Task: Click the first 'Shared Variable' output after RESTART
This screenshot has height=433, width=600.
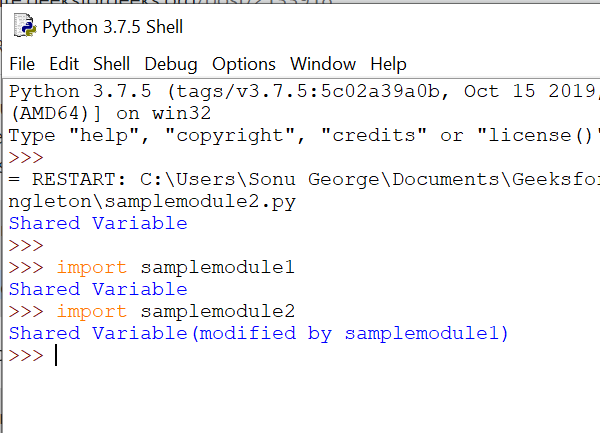Action: click(x=98, y=223)
